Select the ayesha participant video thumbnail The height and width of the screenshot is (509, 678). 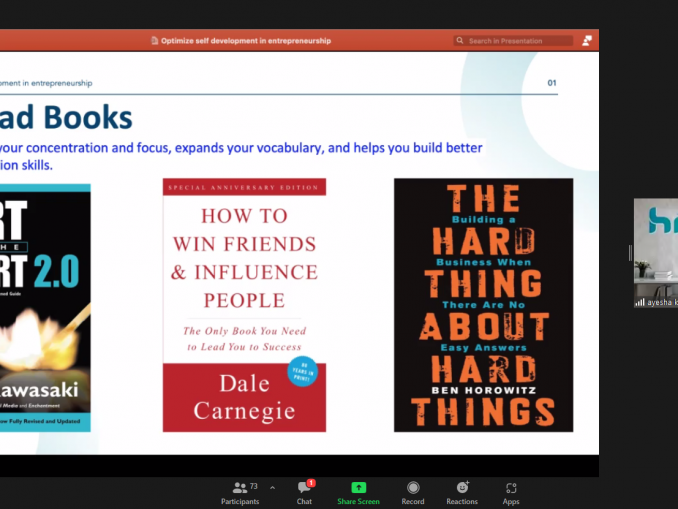coord(656,253)
